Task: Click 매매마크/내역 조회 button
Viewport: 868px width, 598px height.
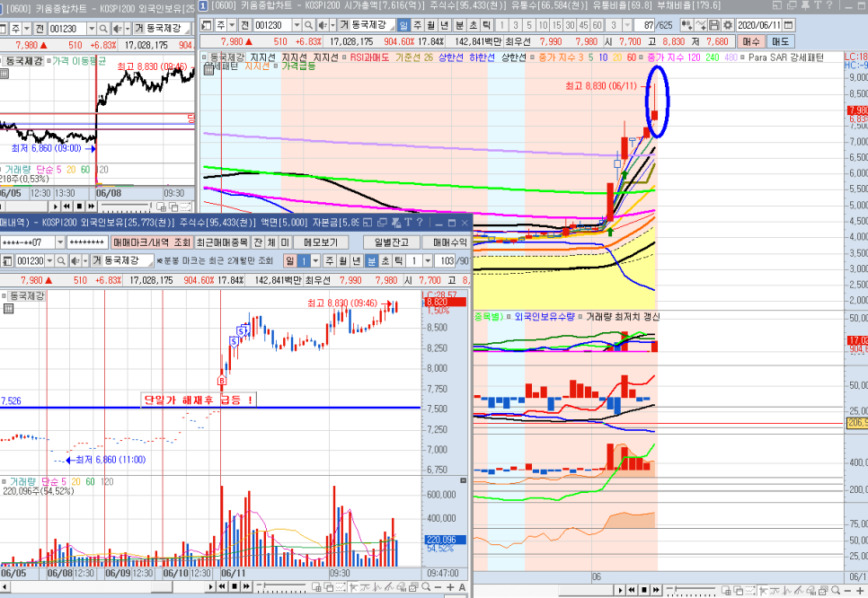Action: [152, 242]
